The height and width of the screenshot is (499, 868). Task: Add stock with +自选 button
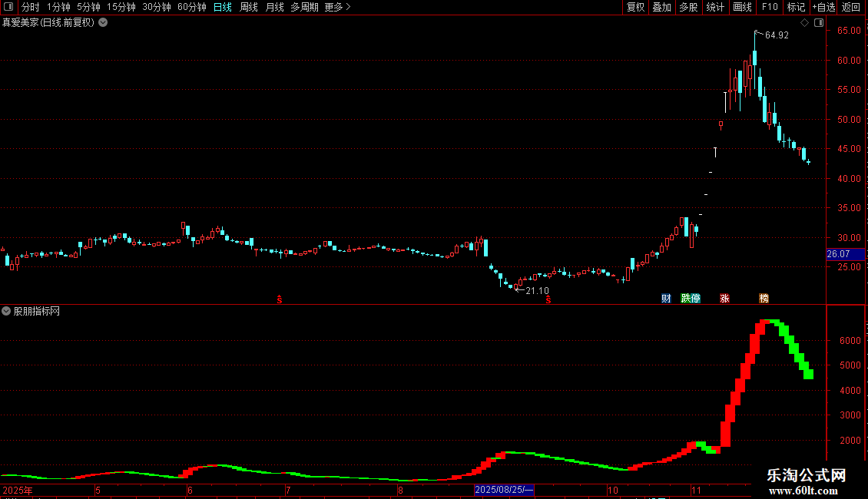click(823, 7)
